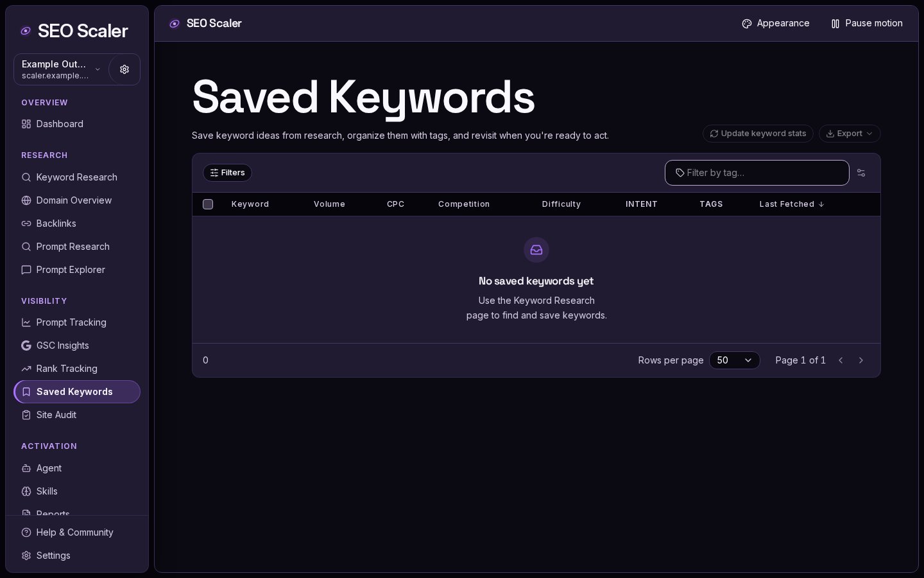Open the Export dropdown
The image size is (924, 578).
click(850, 134)
